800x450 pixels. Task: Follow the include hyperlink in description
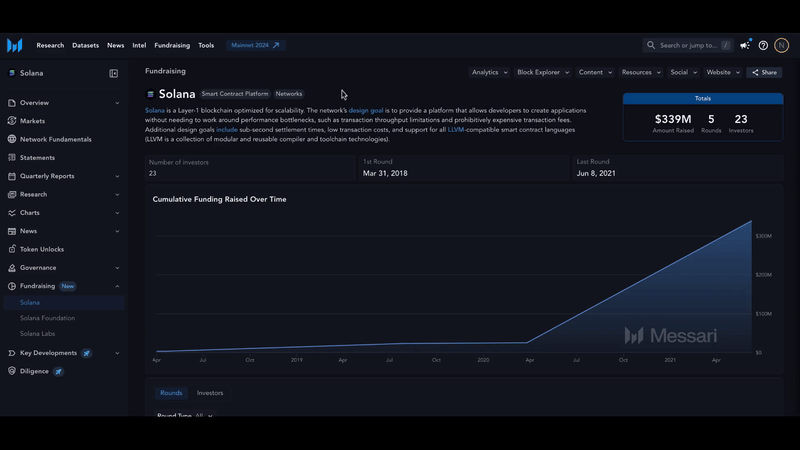(x=227, y=130)
